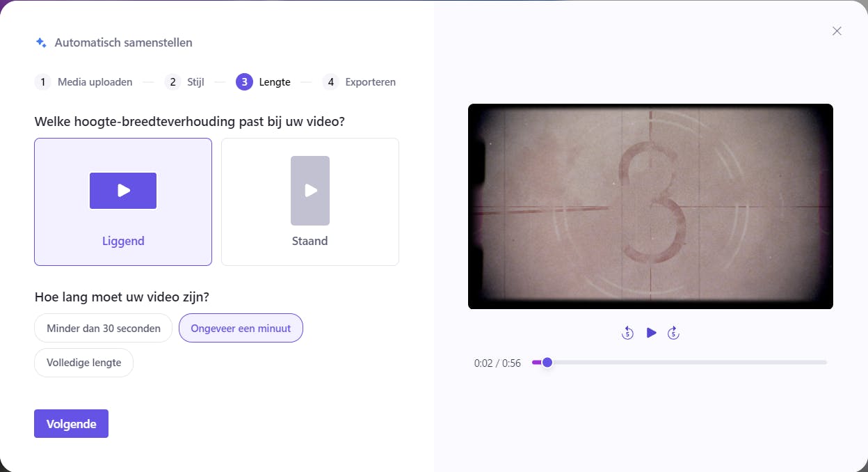Skip back 5 seconds in preview

tap(627, 333)
